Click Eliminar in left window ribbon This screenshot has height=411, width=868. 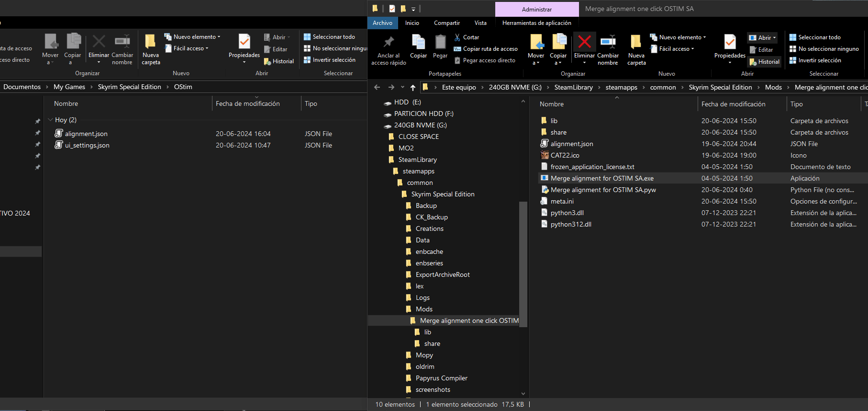click(x=99, y=49)
